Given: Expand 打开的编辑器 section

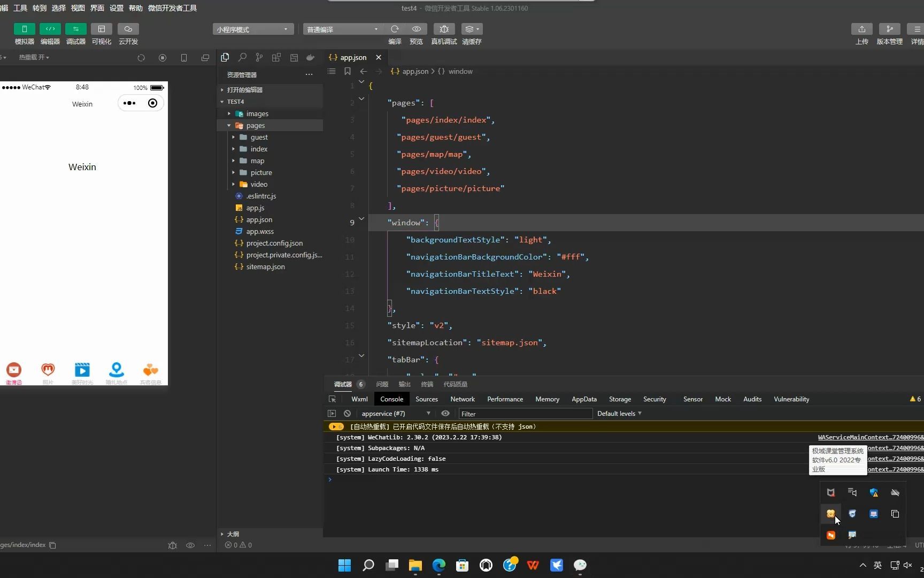Looking at the screenshot, I should 269,90.
